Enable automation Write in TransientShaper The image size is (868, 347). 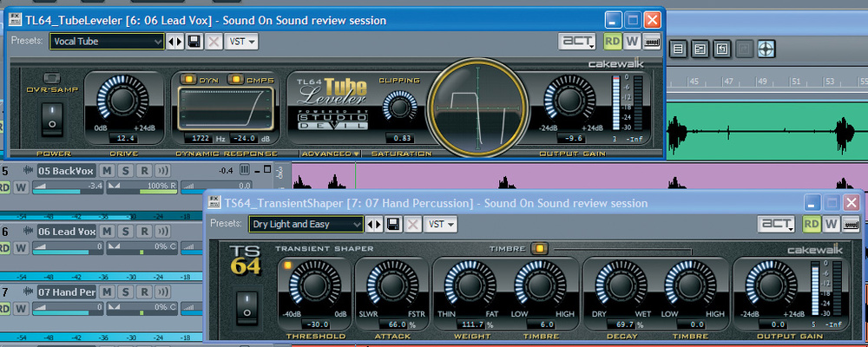831,225
